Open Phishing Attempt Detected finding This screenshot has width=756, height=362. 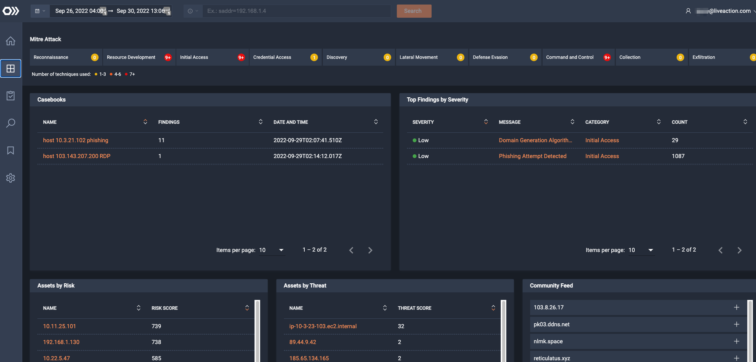532,156
